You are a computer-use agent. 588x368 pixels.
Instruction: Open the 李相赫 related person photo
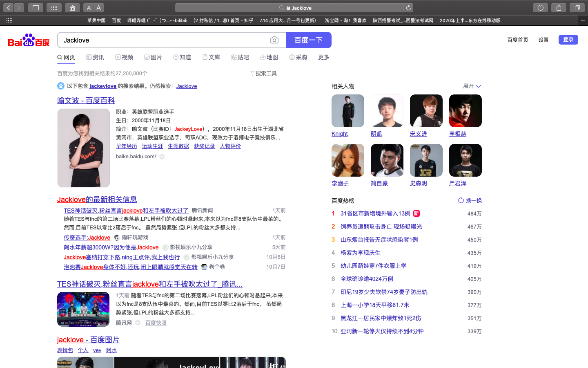[465, 111]
